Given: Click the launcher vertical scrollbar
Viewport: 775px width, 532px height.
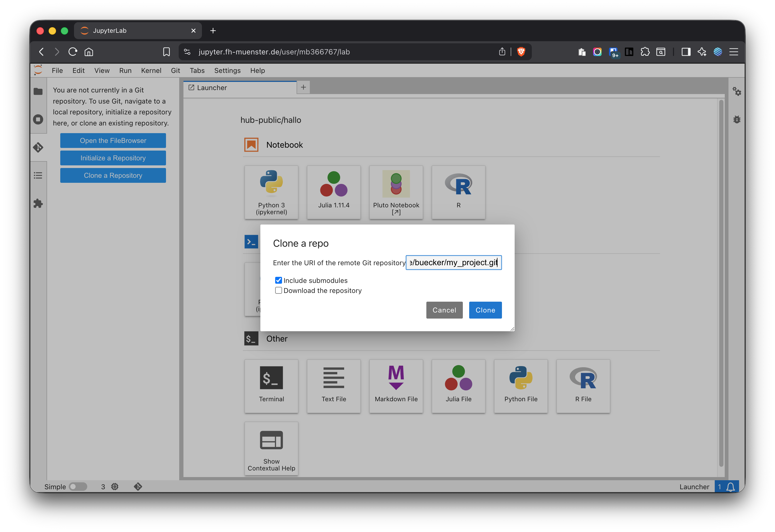Looking at the screenshot, I should (721, 283).
